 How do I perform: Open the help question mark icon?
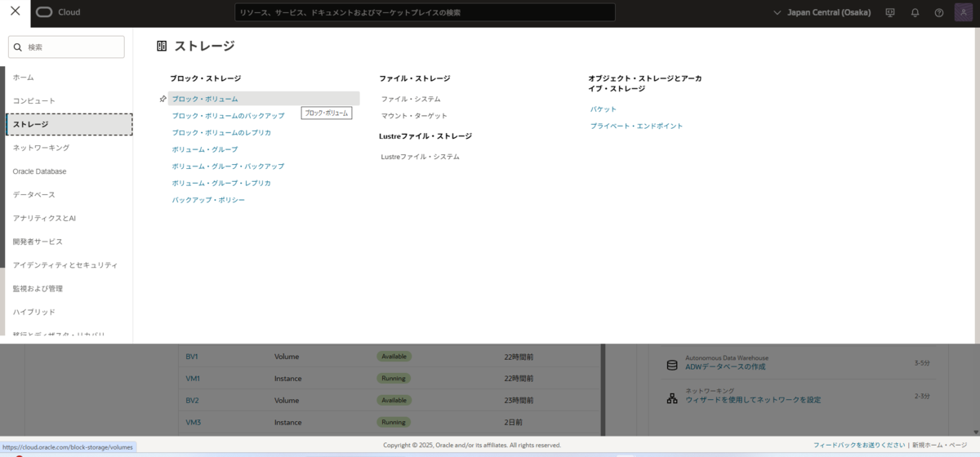coord(939,12)
